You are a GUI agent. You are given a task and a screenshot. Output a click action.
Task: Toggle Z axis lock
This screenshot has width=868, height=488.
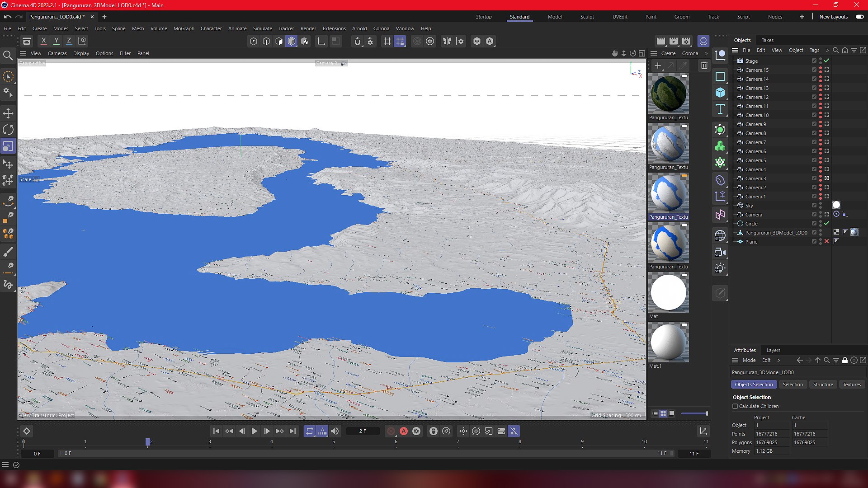[69, 41]
